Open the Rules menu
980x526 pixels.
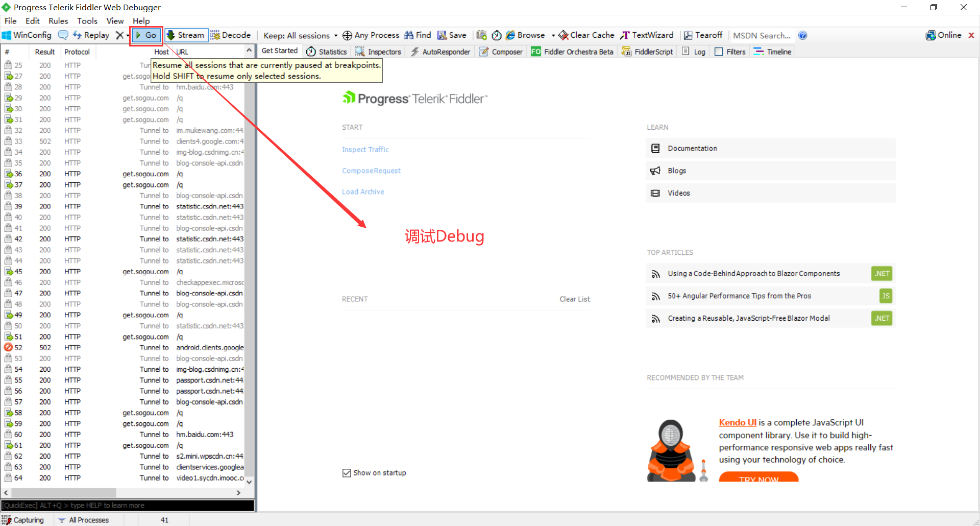58,21
